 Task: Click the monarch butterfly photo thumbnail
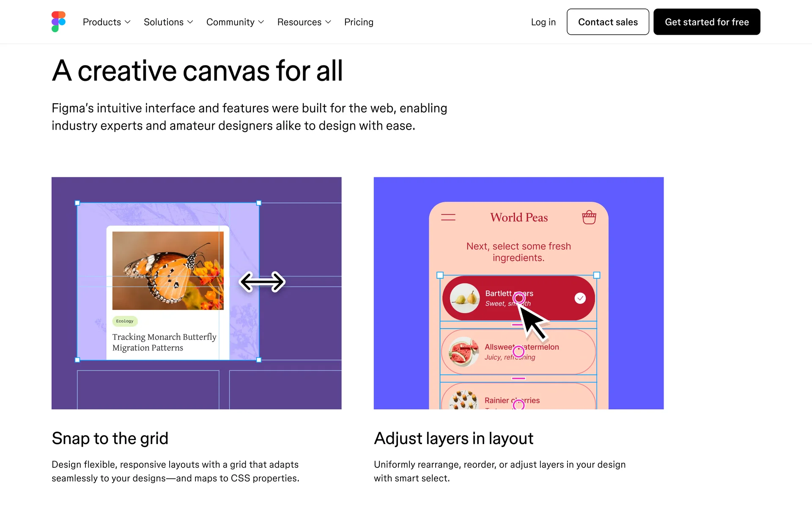click(x=168, y=271)
